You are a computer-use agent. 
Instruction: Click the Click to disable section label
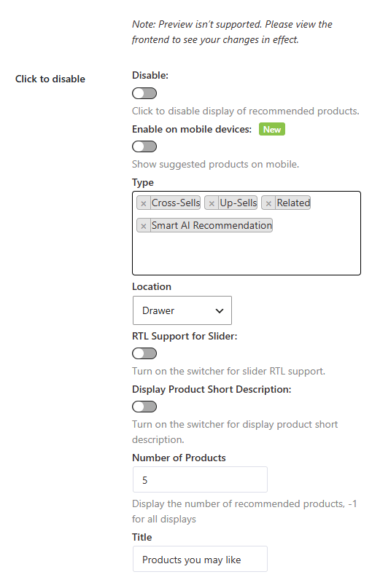click(x=50, y=79)
